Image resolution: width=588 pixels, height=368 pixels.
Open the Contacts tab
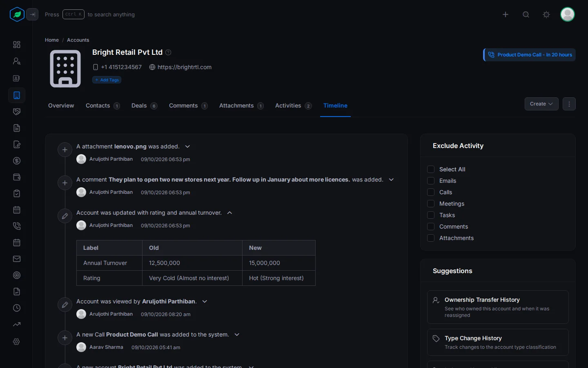click(x=102, y=105)
